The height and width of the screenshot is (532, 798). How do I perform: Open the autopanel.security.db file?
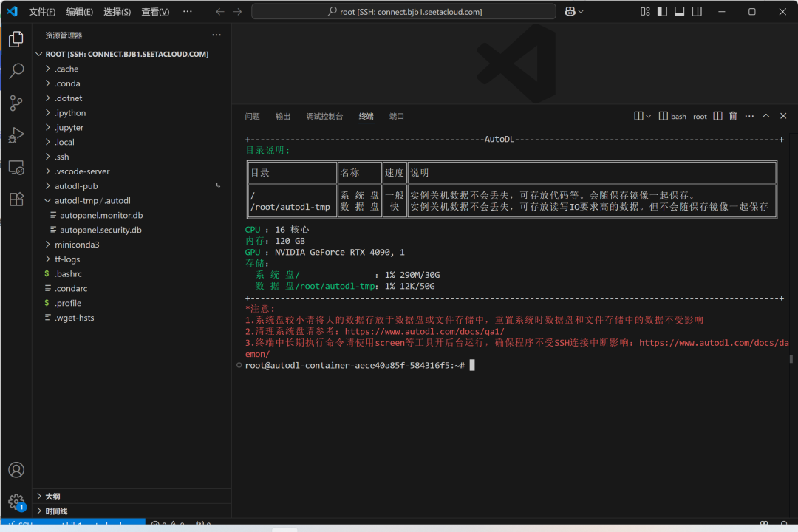pyautogui.click(x=132, y=230)
